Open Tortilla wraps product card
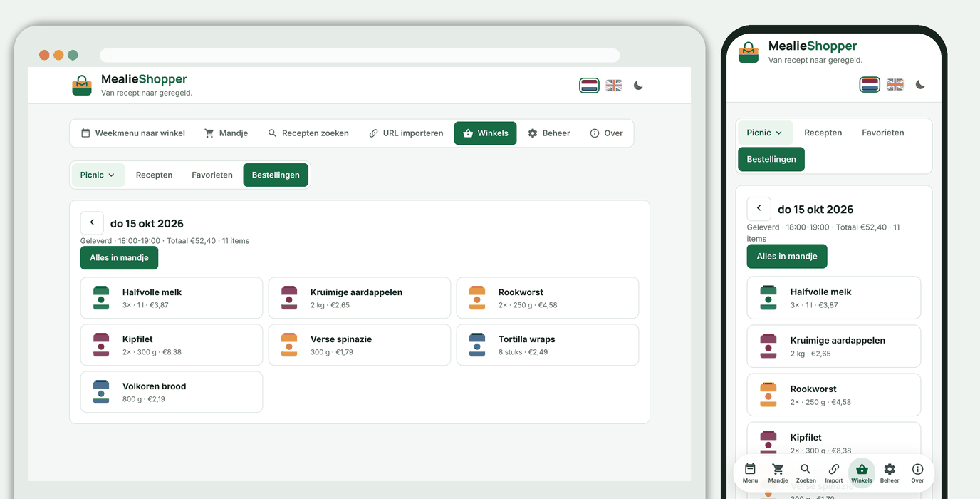 [x=548, y=345]
